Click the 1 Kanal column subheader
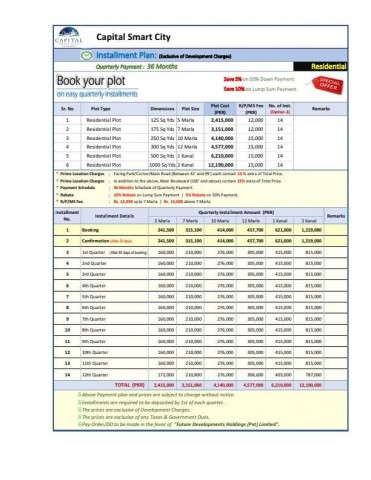The width and height of the screenshot is (371, 480). (x=280, y=221)
